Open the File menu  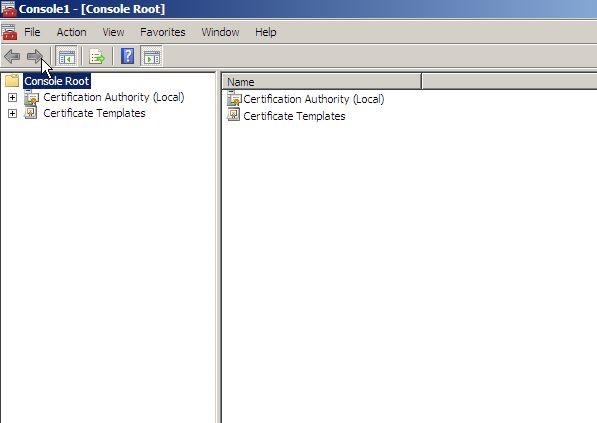coord(32,32)
